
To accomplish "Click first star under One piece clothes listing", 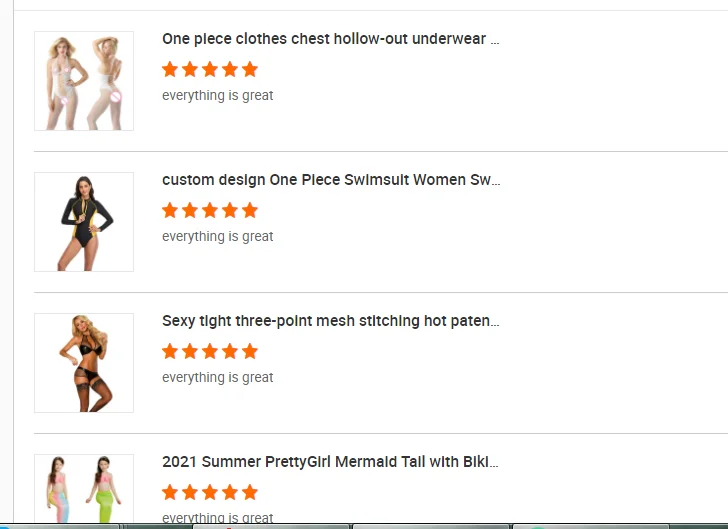I will (170, 69).
